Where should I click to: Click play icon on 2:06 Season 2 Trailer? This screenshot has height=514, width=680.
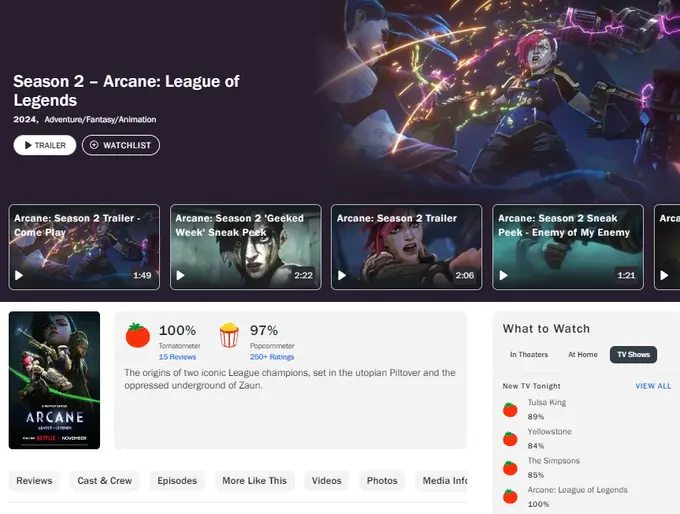tap(342, 275)
